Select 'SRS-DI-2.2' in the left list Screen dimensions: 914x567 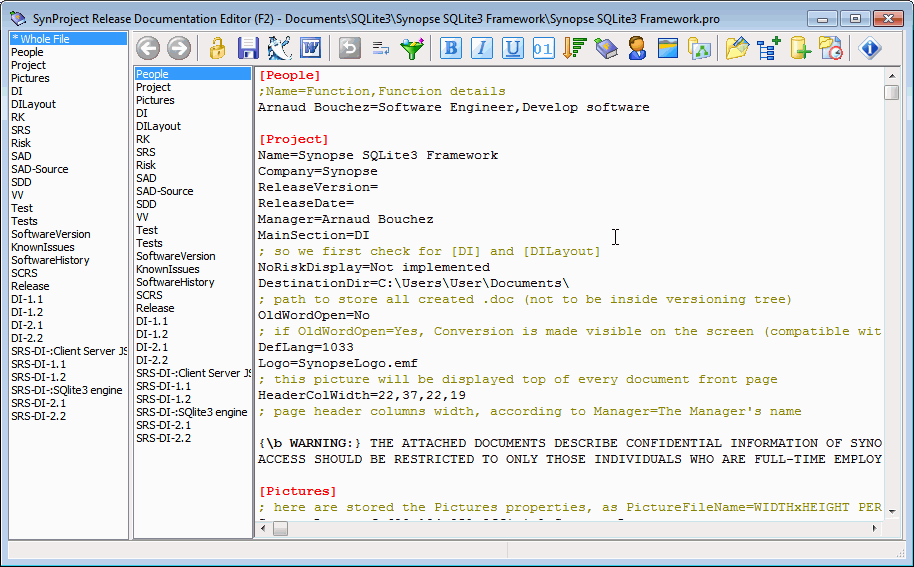68,416
